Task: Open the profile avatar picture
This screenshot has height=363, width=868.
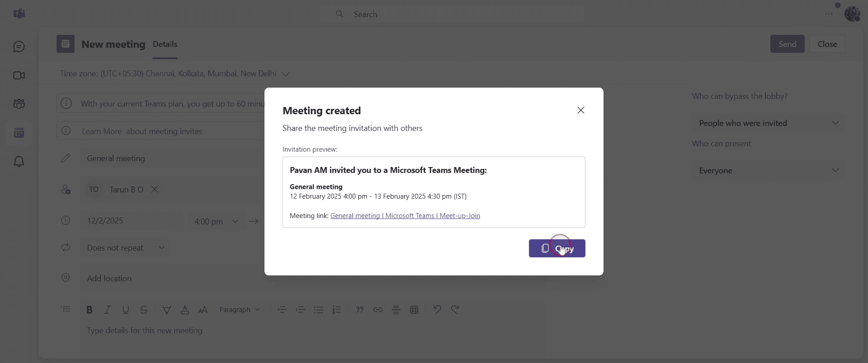Action: (x=853, y=14)
